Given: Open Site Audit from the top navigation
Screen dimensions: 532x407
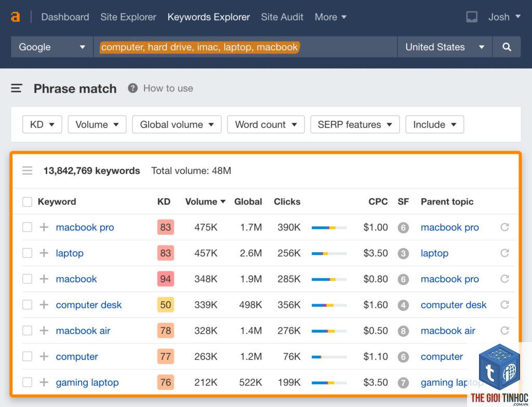Looking at the screenshot, I should tap(282, 17).
